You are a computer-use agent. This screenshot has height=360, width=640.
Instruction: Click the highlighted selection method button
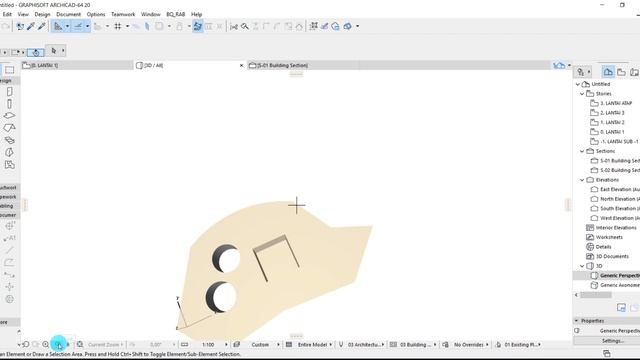click(36, 53)
